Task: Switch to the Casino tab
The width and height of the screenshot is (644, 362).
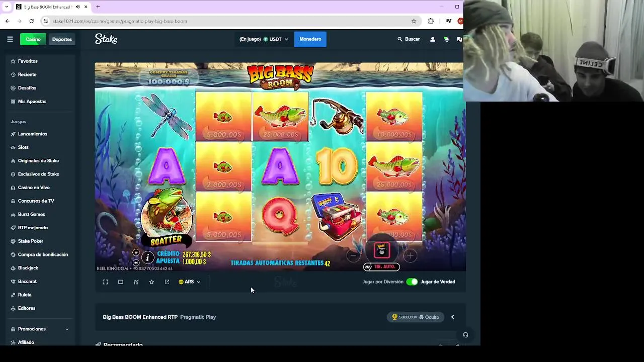Action: pyautogui.click(x=33, y=39)
